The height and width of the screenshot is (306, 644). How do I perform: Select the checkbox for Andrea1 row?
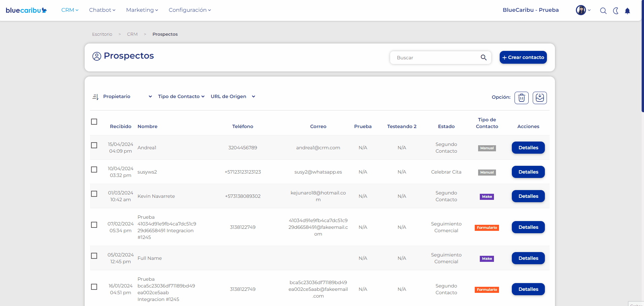coord(94,145)
